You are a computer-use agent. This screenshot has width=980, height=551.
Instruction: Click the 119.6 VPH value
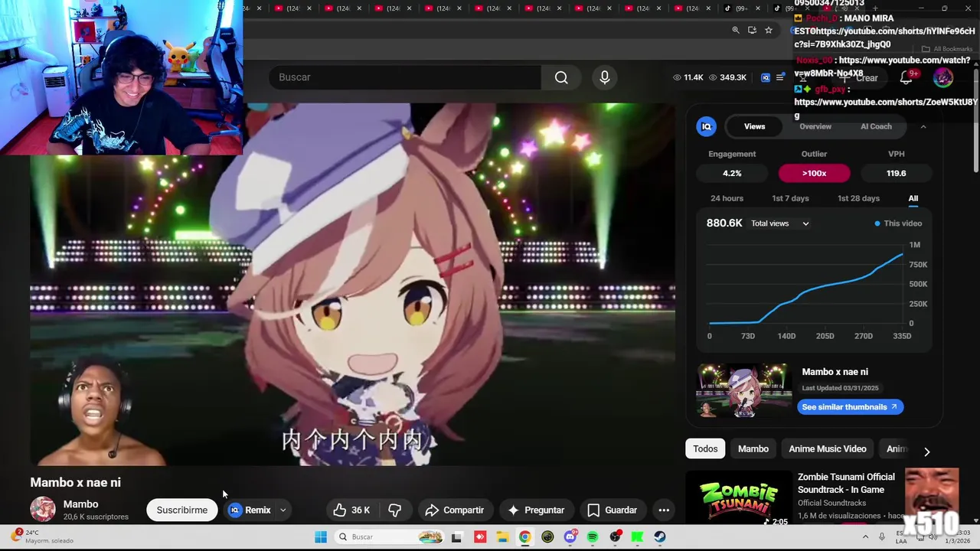896,173
